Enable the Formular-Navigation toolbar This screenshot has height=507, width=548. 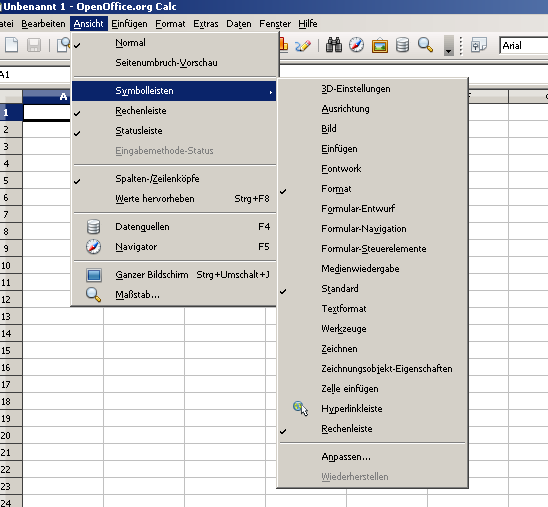coord(372,229)
